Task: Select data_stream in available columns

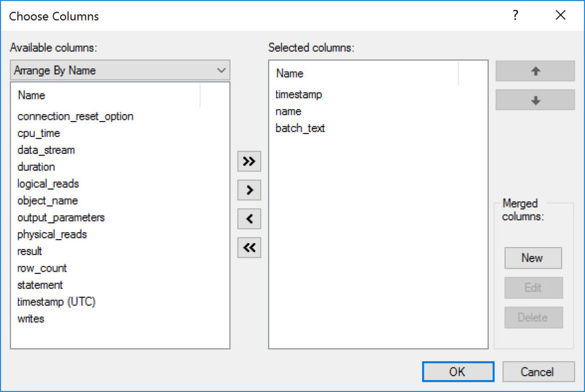Action: pyautogui.click(x=46, y=150)
